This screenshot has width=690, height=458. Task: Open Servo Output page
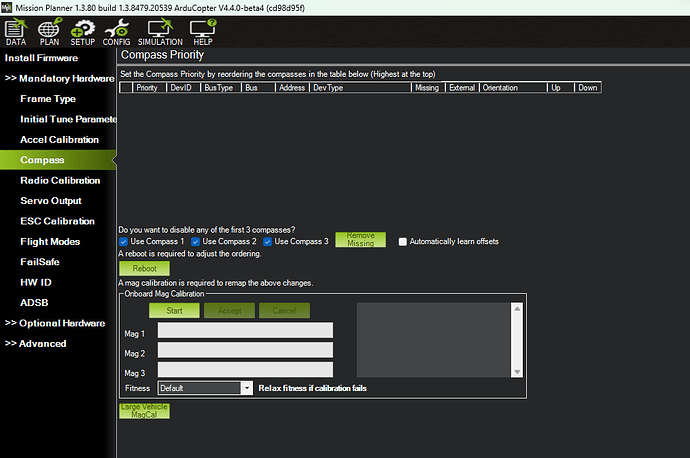click(x=51, y=201)
